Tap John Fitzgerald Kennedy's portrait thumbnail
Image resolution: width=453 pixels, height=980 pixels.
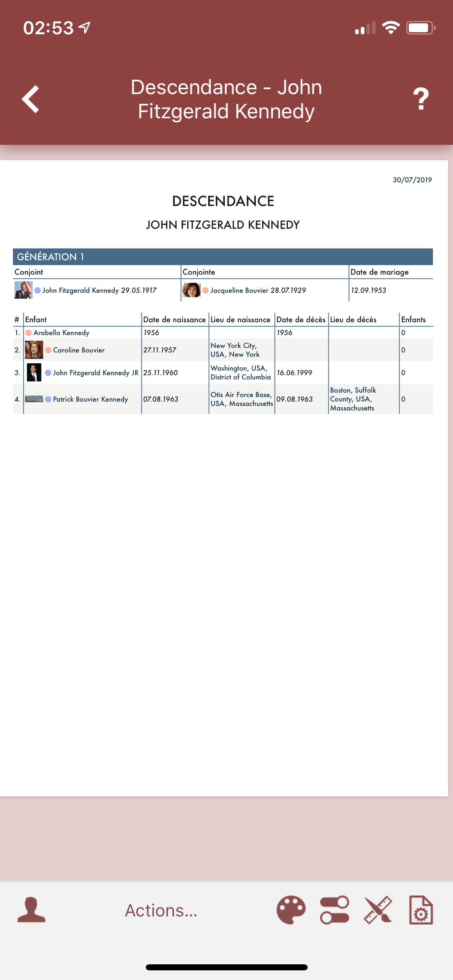tap(23, 290)
